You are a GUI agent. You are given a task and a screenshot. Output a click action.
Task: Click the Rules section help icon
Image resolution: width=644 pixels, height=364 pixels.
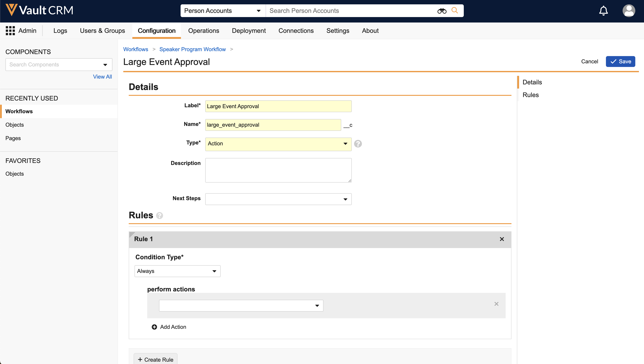click(160, 215)
